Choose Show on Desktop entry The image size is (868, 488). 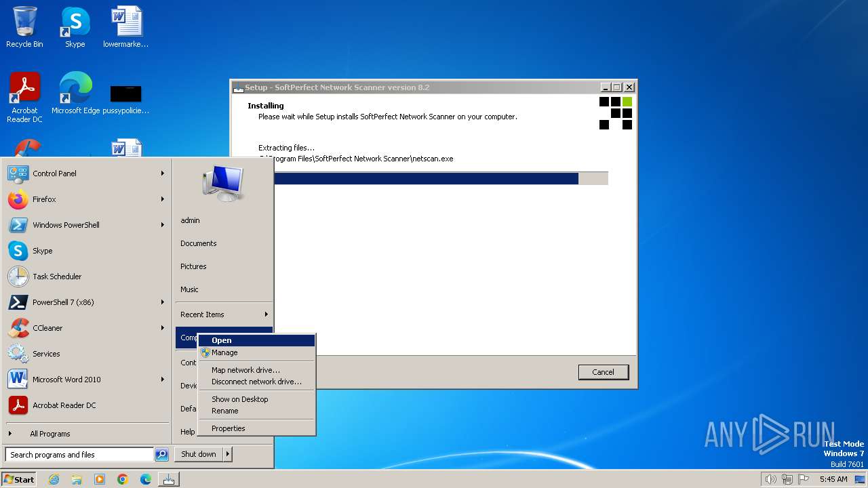[x=256, y=399]
